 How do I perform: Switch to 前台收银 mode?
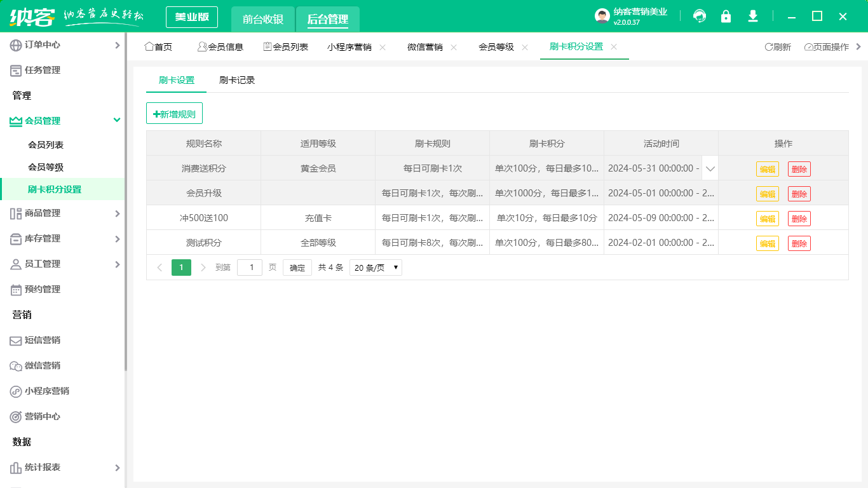263,19
